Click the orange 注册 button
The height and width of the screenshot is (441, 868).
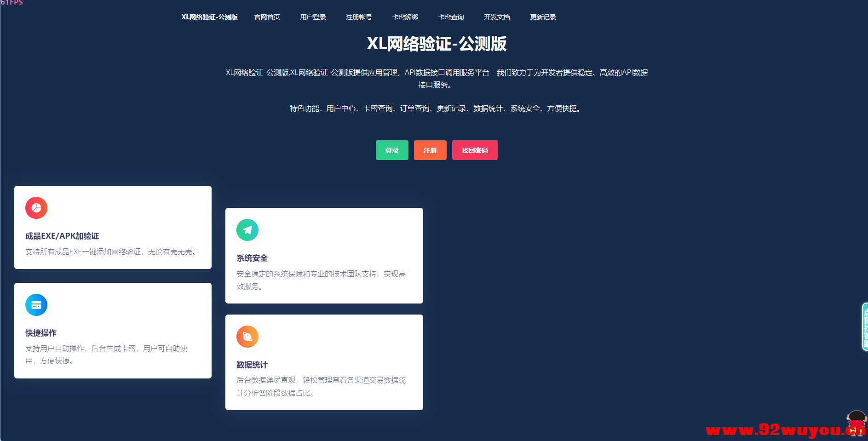430,150
